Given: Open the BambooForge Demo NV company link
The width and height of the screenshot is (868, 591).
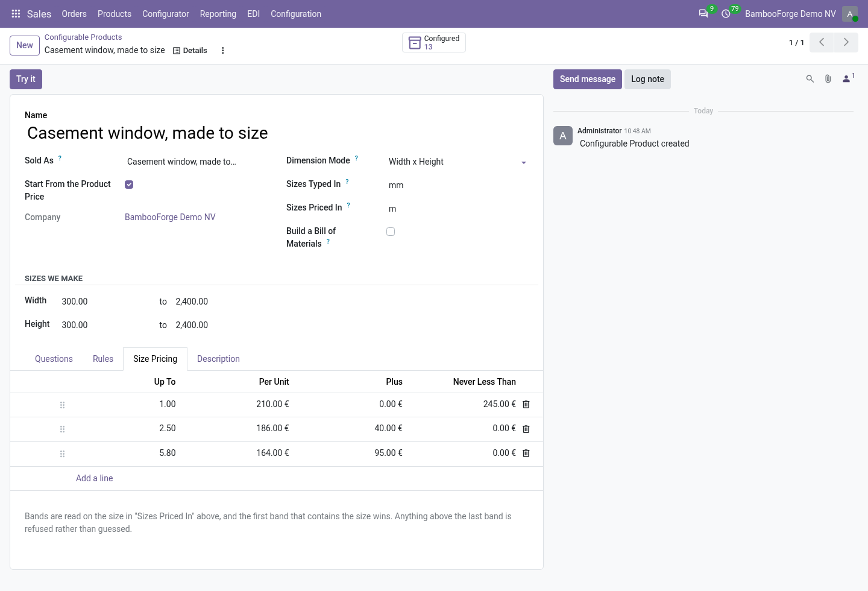Looking at the screenshot, I should pos(170,217).
